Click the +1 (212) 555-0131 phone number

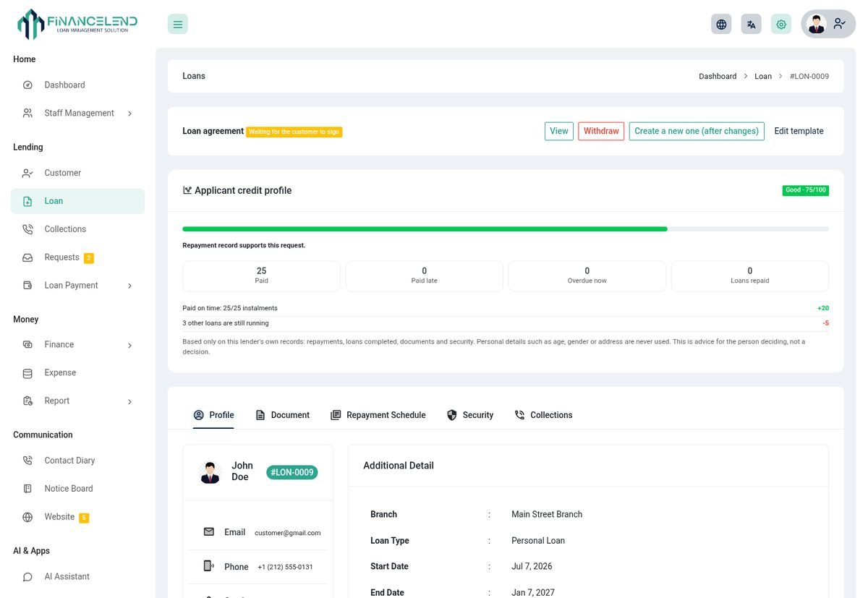coord(285,567)
